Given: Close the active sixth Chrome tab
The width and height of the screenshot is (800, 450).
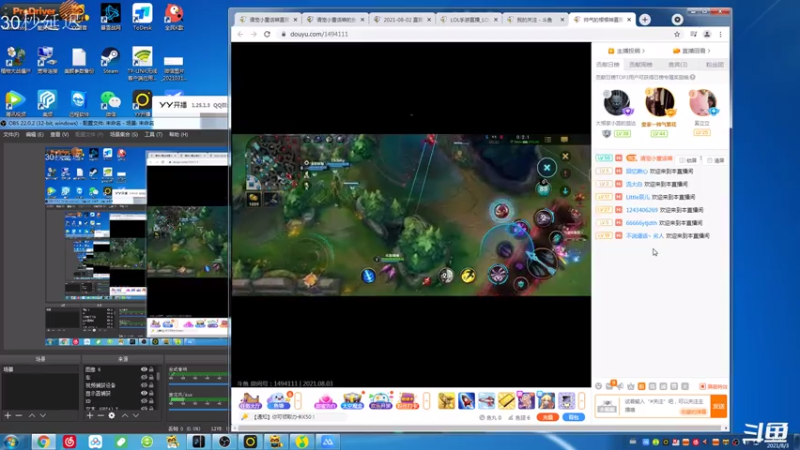Looking at the screenshot, I should pos(629,19).
